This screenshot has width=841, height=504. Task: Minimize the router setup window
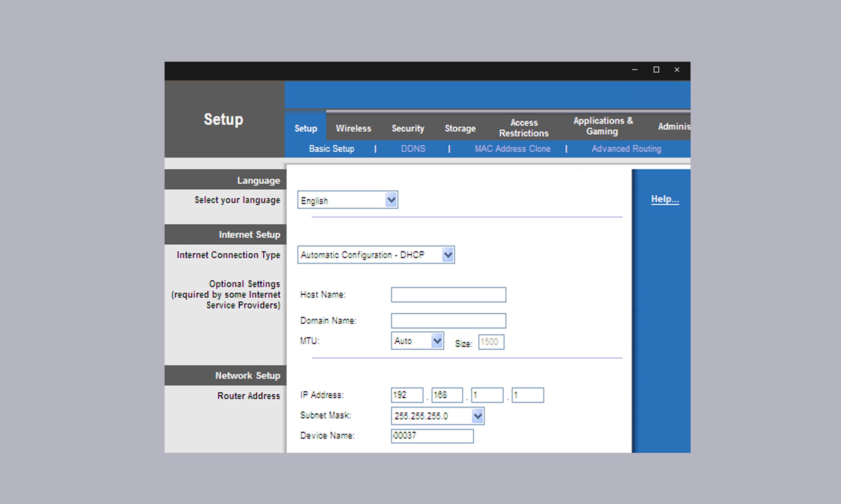click(x=635, y=70)
